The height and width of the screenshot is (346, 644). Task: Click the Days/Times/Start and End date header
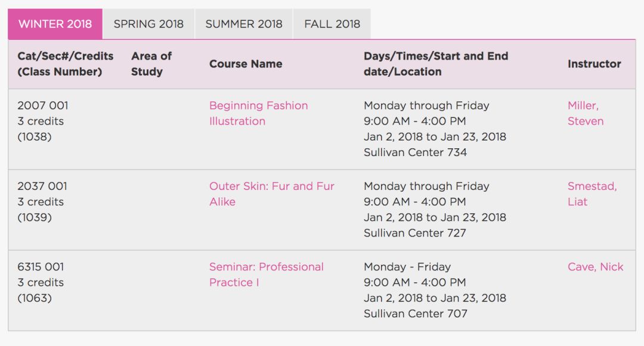(436, 64)
